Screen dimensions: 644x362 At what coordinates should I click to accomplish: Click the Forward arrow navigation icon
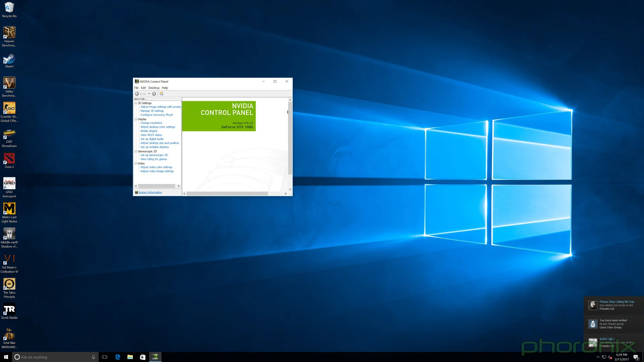click(x=154, y=94)
